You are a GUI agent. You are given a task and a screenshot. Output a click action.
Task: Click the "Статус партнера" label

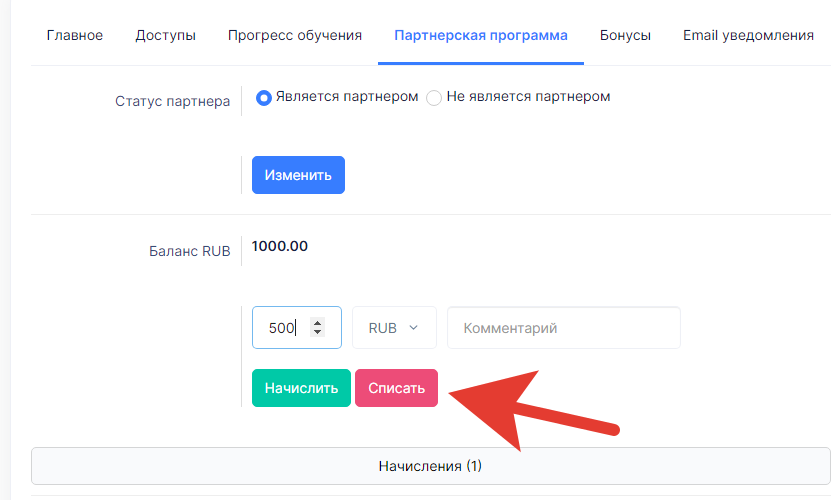click(x=172, y=101)
